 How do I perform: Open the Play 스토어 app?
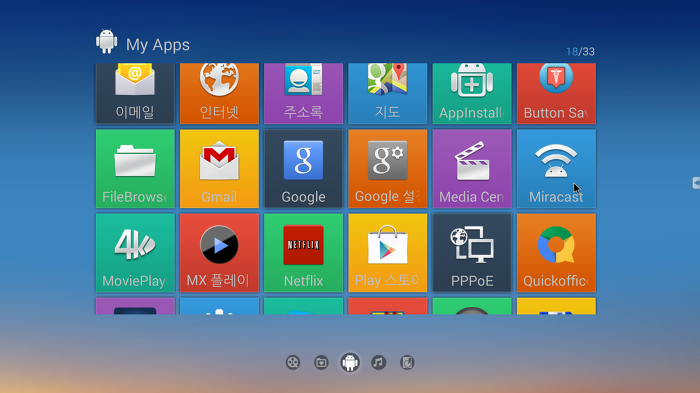click(388, 253)
